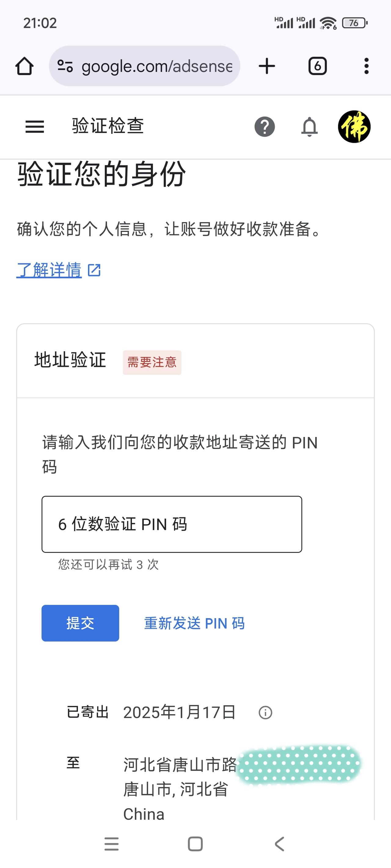
Task: Open the browser three-dot menu
Action: (x=366, y=66)
